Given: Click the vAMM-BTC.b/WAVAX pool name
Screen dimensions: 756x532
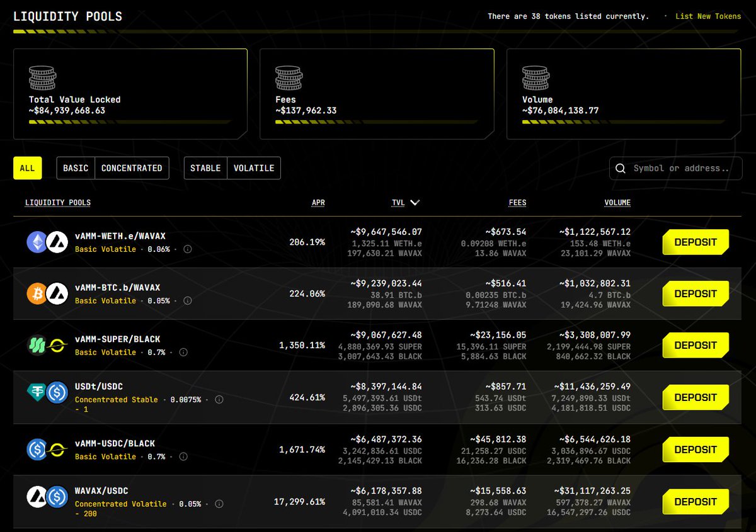Looking at the screenshot, I should [x=118, y=287].
